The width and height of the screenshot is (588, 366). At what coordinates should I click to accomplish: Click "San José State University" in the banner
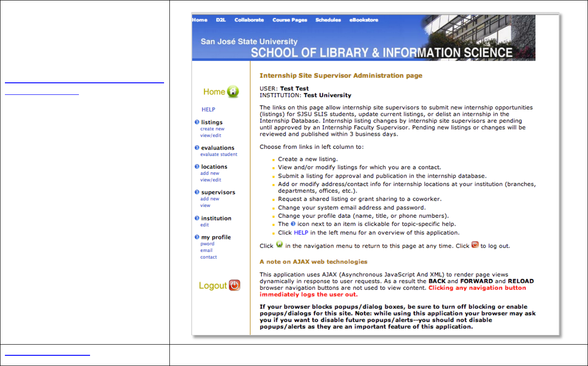pyautogui.click(x=249, y=41)
